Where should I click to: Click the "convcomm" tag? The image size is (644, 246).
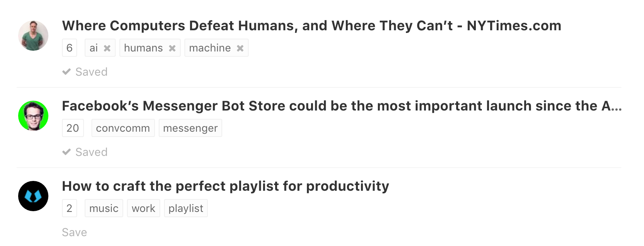123,128
